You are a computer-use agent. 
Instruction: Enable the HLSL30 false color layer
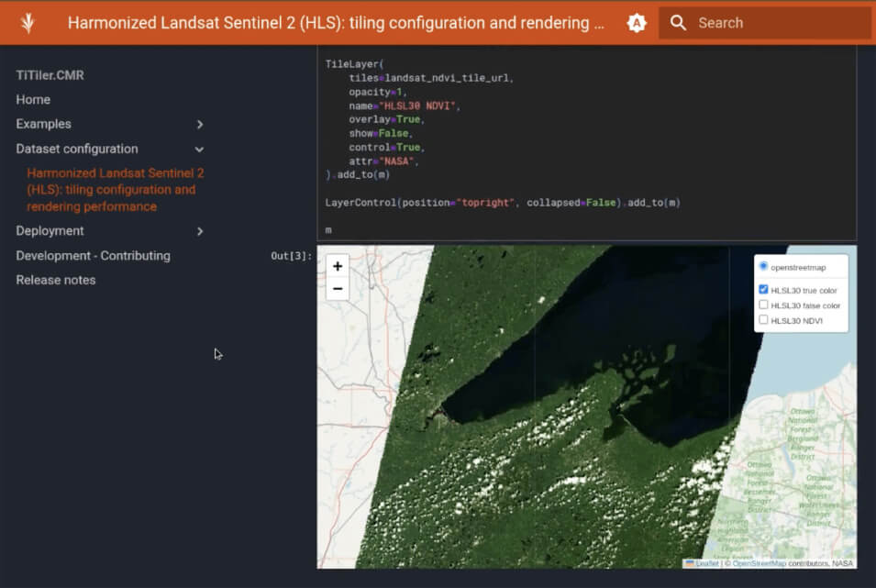(764, 305)
